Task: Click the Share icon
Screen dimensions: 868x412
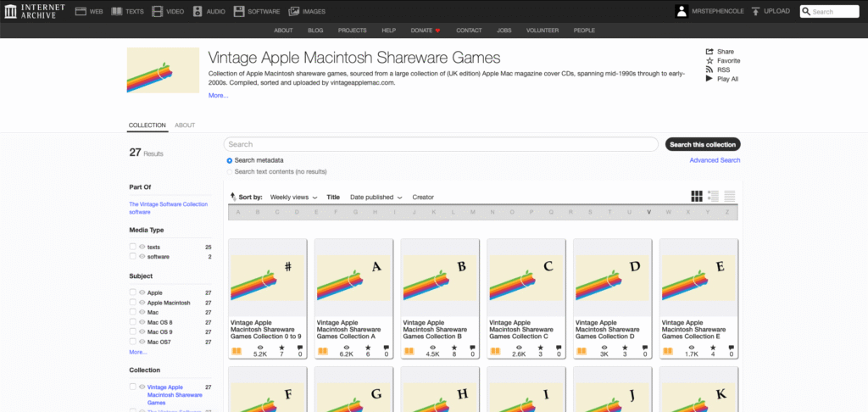Action: pos(709,52)
